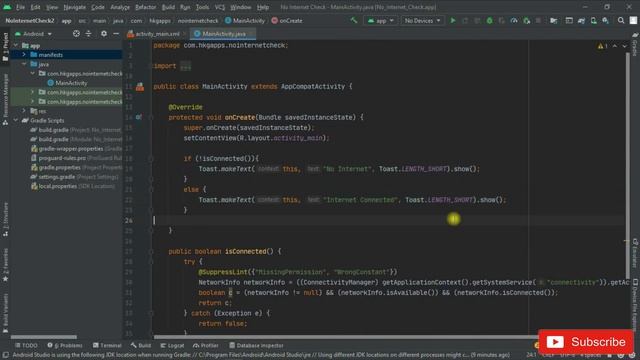
Task: Click the warning indicator in editor corner
Action: point(602,46)
